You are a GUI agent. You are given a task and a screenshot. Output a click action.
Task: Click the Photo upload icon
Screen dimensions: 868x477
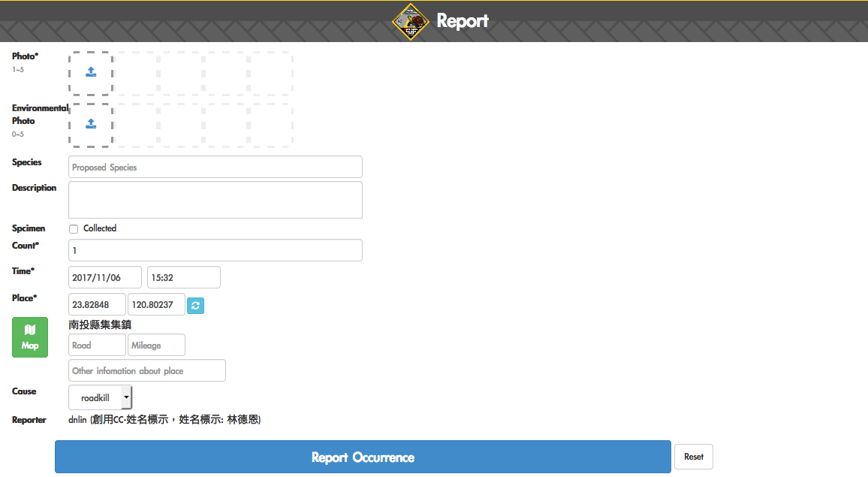91,73
